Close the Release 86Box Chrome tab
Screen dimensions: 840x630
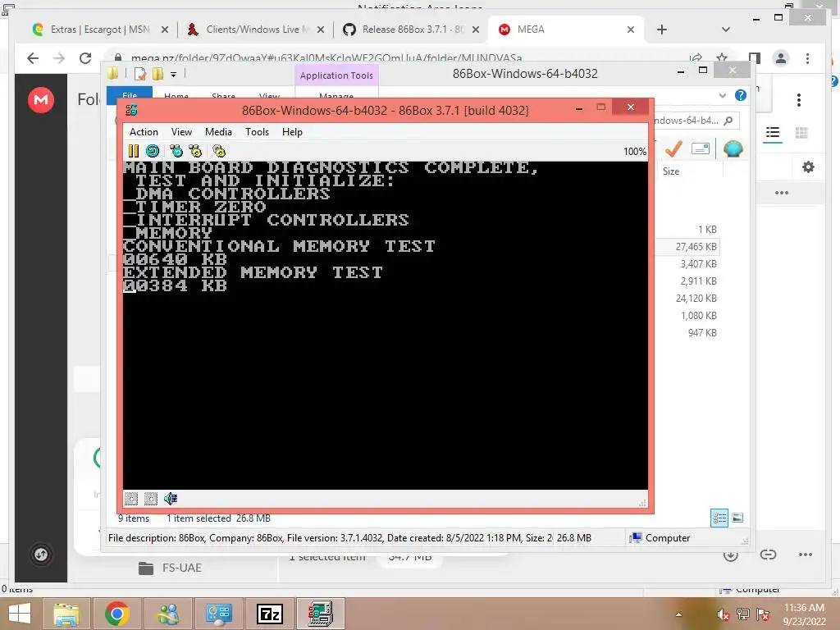(x=475, y=30)
